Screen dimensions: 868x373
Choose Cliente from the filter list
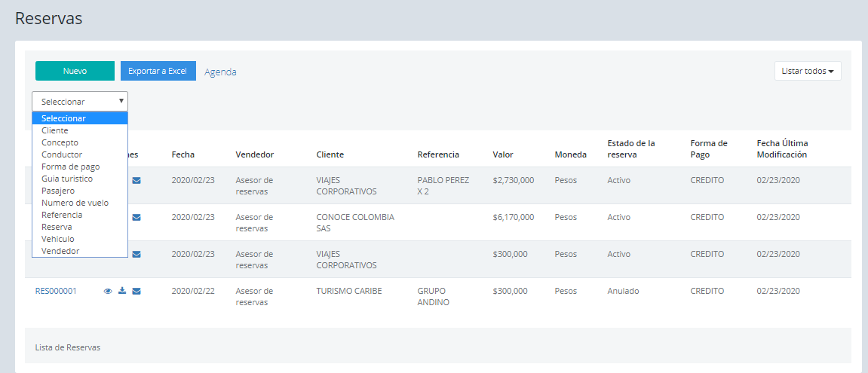pos(55,130)
